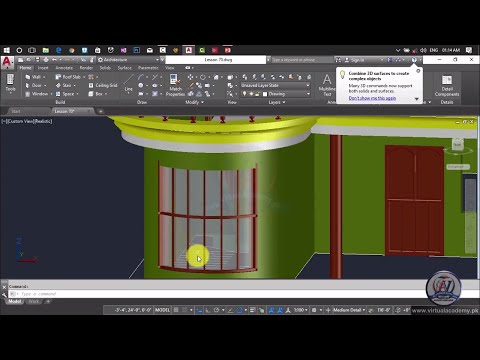Add a new drawing tab with plus
This screenshot has height=360, width=480.
[x=100, y=111]
